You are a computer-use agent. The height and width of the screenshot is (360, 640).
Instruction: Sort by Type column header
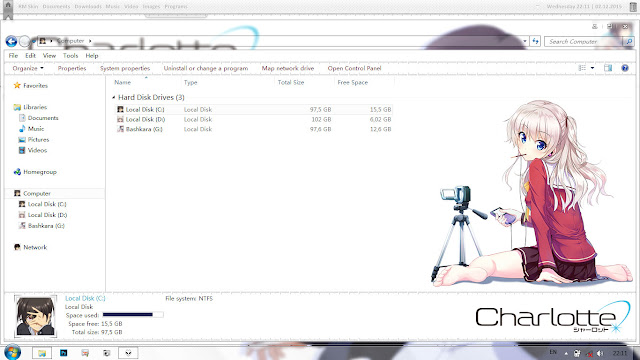[191, 82]
